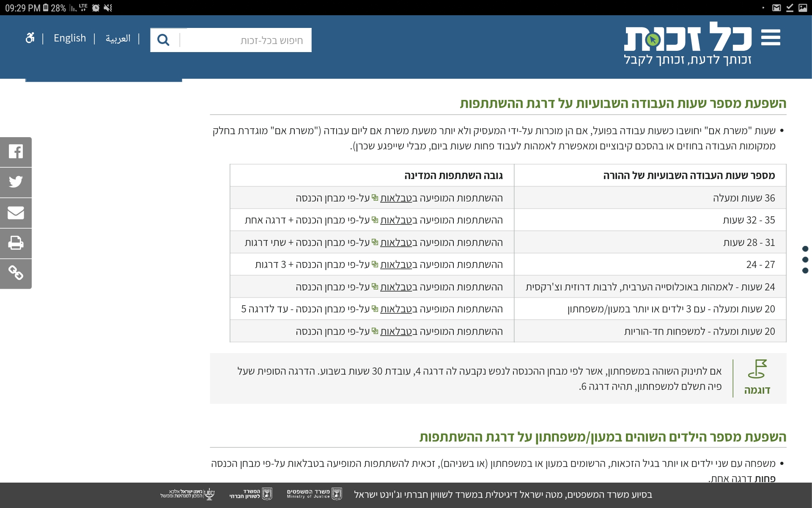The height and width of the screenshot is (508, 812).
Task: Click the Ministry of Justice footer logo
Action: tap(314, 494)
